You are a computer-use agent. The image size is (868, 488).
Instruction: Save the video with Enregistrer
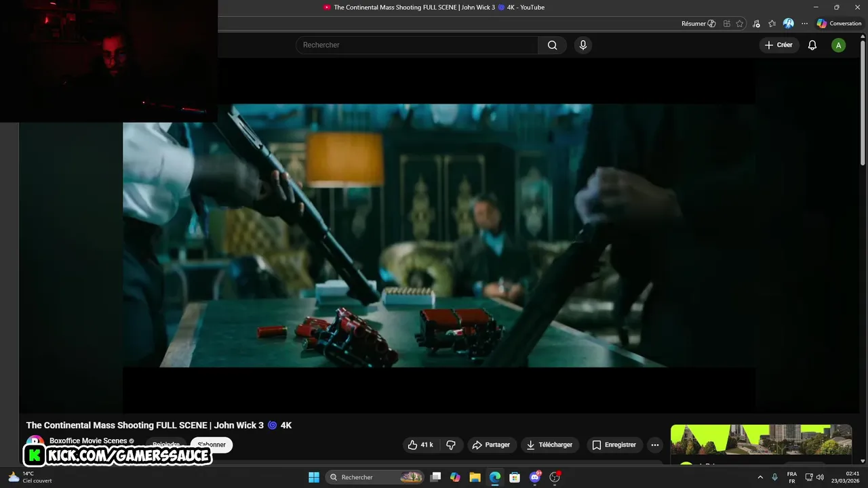614,445
